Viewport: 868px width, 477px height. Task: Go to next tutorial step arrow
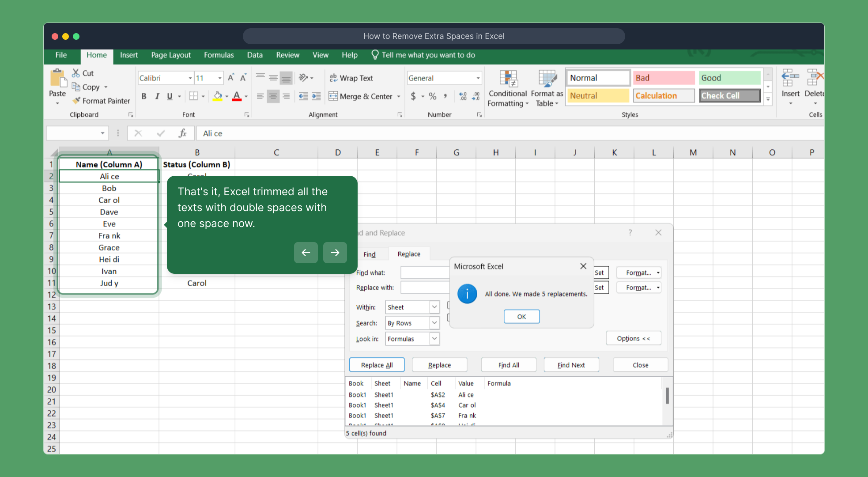click(x=335, y=253)
